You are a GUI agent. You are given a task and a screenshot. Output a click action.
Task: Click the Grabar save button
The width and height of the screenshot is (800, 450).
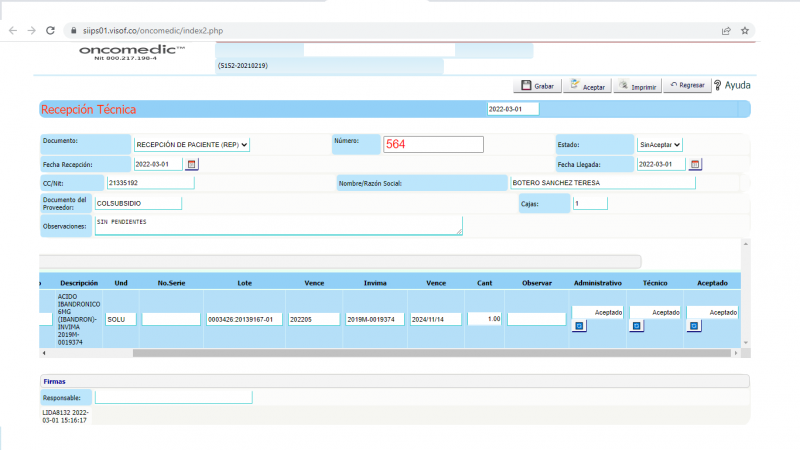click(537, 86)
